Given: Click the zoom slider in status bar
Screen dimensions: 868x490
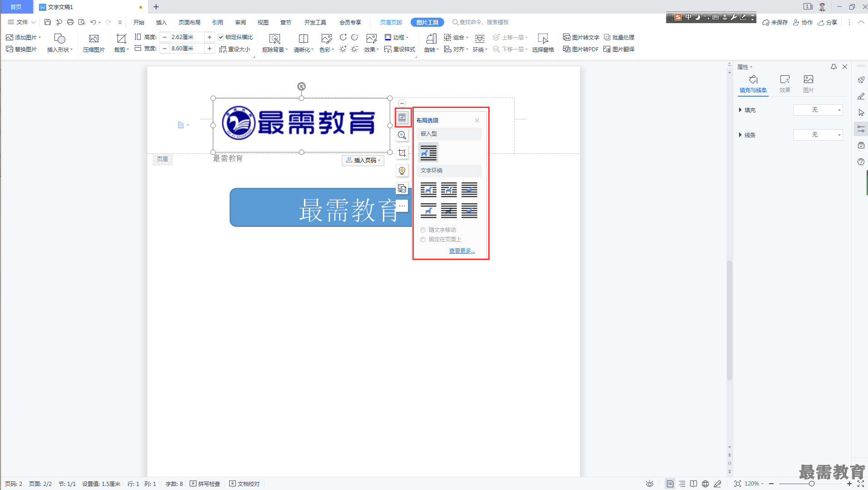Looking at the screenshot, I should pyautogui.click(x=811, y=484).
